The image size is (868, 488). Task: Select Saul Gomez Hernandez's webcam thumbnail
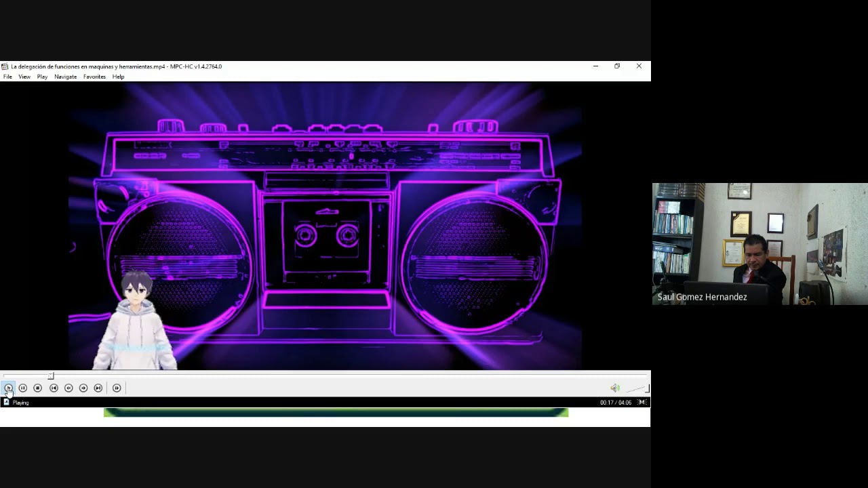[x=760, y=244]
